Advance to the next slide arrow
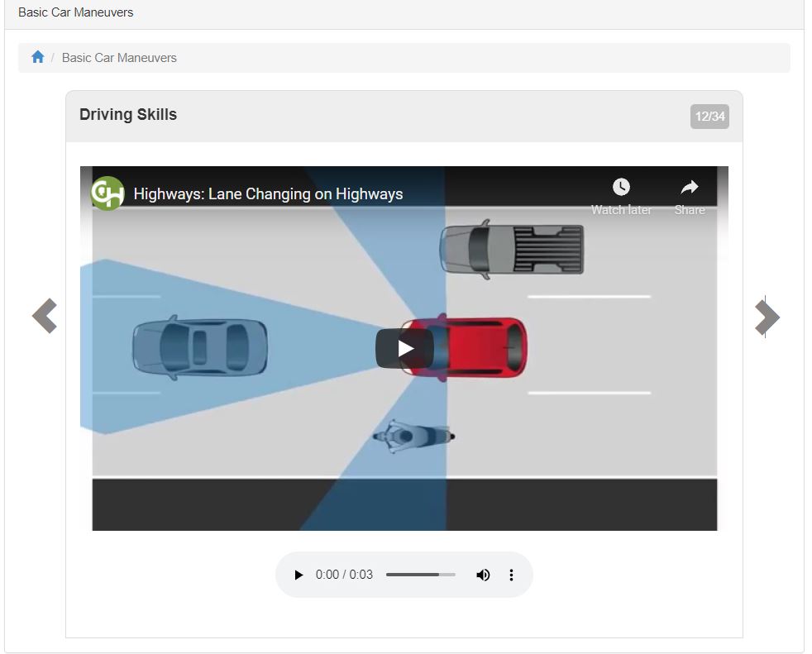 [767, 317]
